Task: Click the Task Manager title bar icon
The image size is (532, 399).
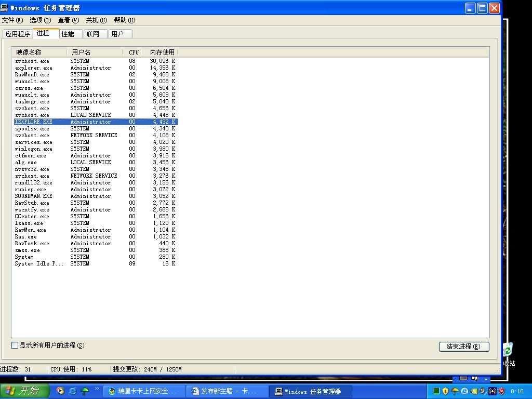Action: (x=4, y=7)
